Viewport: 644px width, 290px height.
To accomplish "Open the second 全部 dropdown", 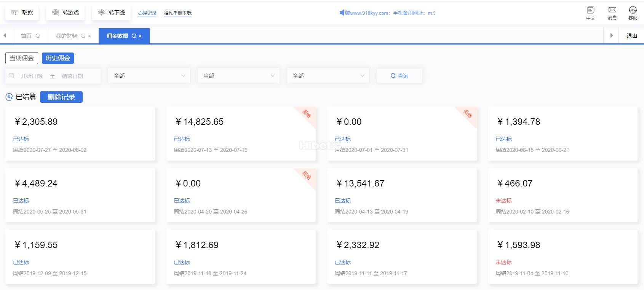I will 238,76.
